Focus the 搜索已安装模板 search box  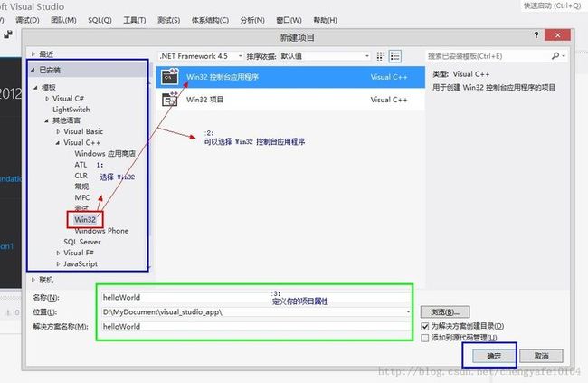[488, 56]
